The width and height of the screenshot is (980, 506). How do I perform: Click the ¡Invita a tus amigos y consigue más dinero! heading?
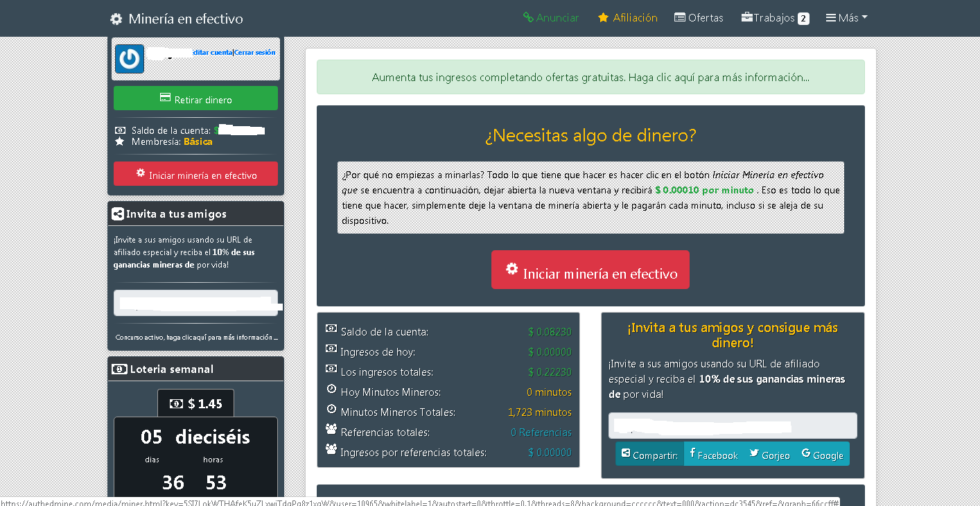(733, 335)
